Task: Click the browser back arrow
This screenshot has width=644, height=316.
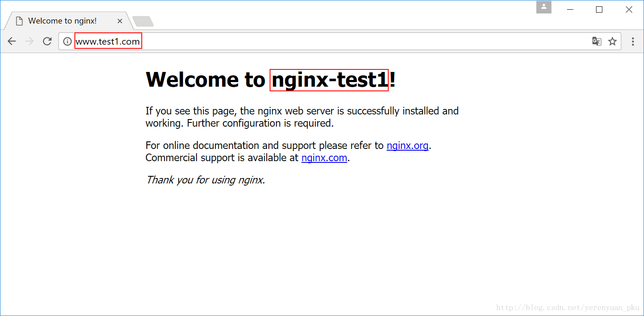Action: (x=12, y=41)
